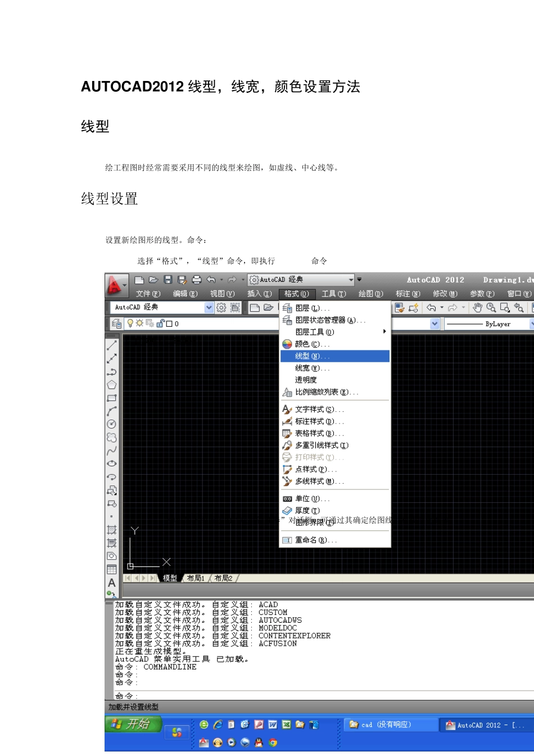Open the customize quick access toolbar arrow
The width and height of the screenshot is (534, 756).
(x=360, y=280)
